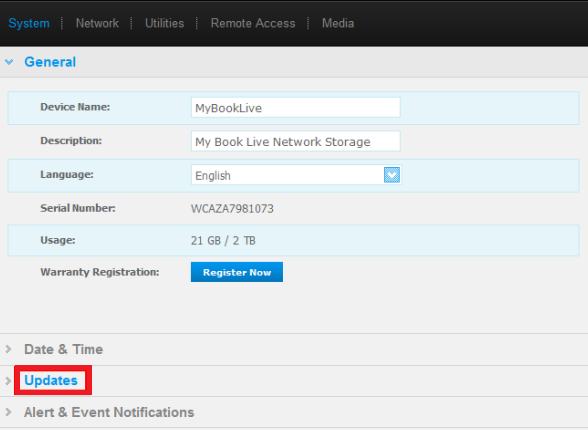Edit the Device Name field
The height and width of the screenshot is (430, 588).
(x=296, y=108)
